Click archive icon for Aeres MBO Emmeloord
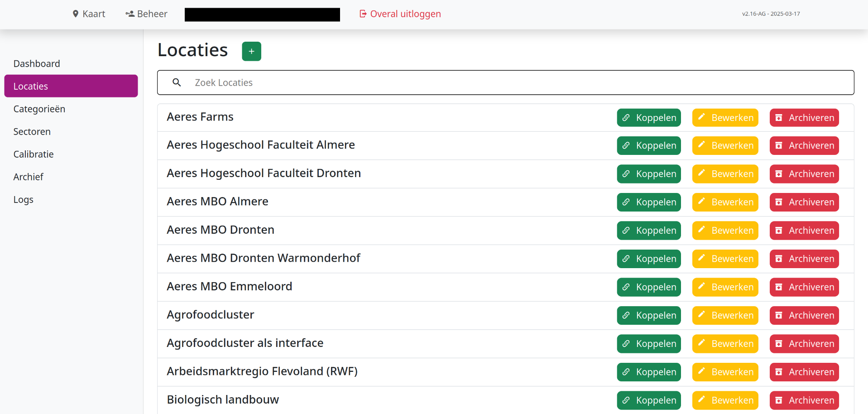Screen dimensions: 868x414 pos(779,287)
